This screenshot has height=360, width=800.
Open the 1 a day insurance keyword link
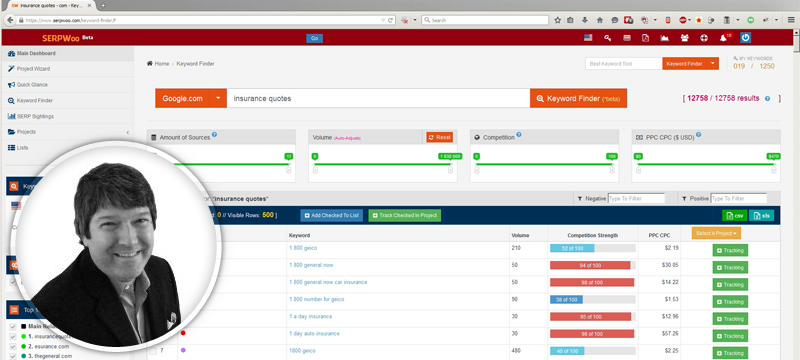point(310,317)
